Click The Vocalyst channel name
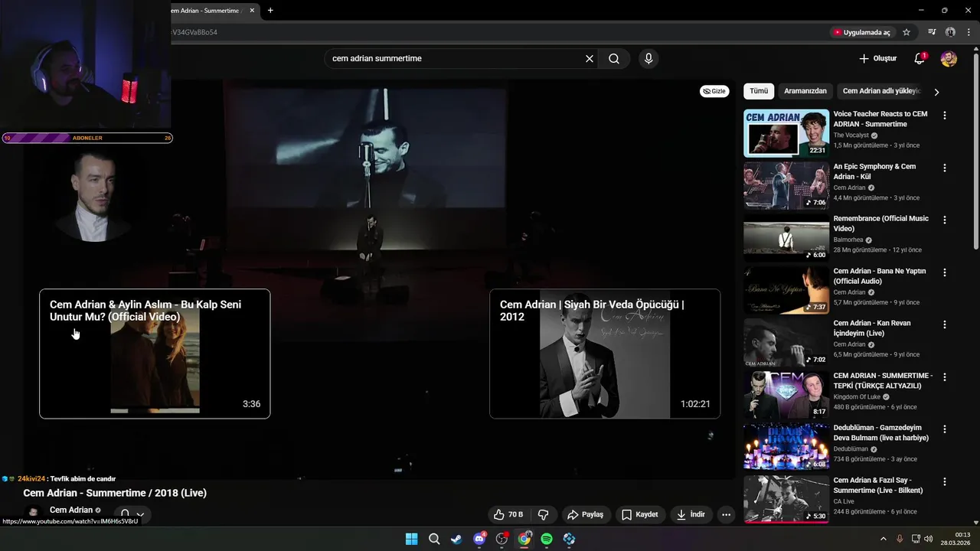The image size is (980, 551). coord(851,135)
